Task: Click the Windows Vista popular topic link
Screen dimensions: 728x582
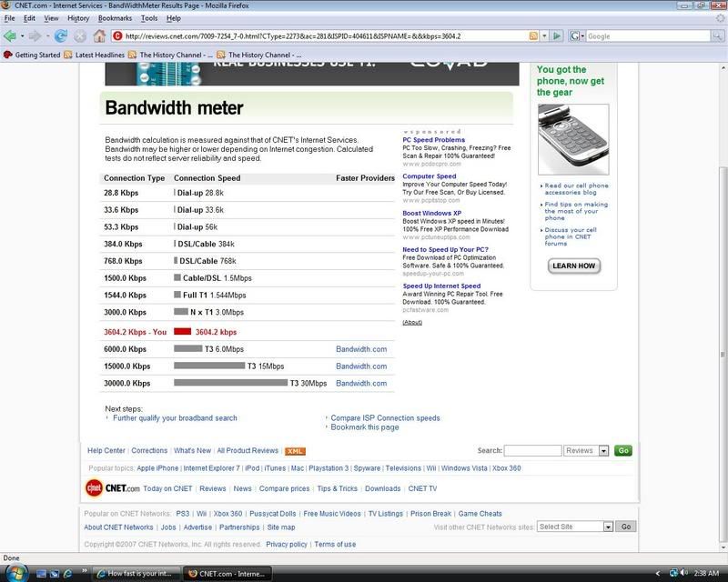Action: pyautogui.click(x=464, y=468)
